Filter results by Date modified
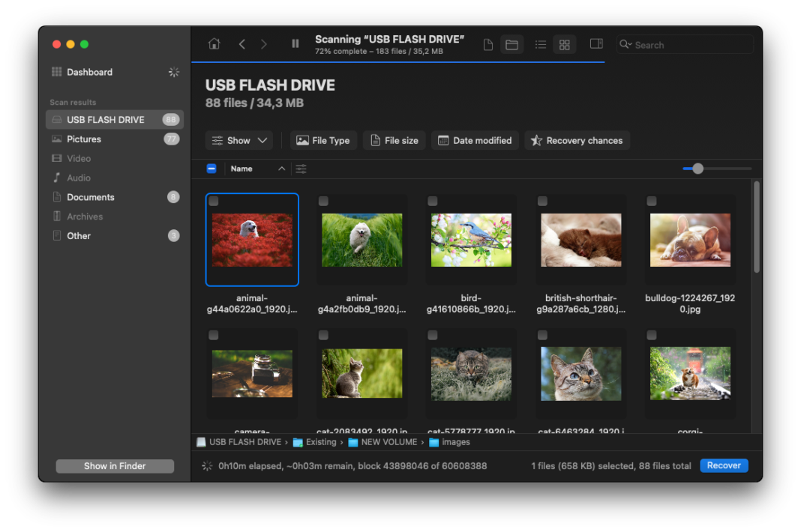801x532 pixels. [475, 140]
